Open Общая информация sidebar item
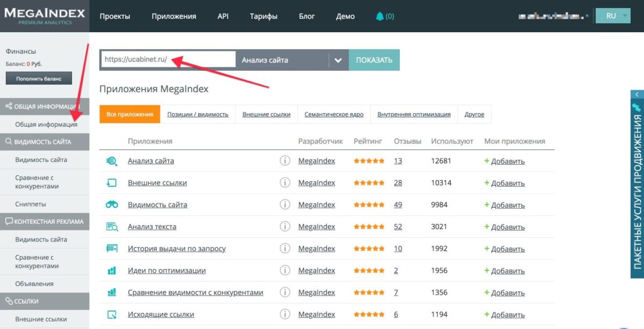The image size is (644, 329). point(46,125)
